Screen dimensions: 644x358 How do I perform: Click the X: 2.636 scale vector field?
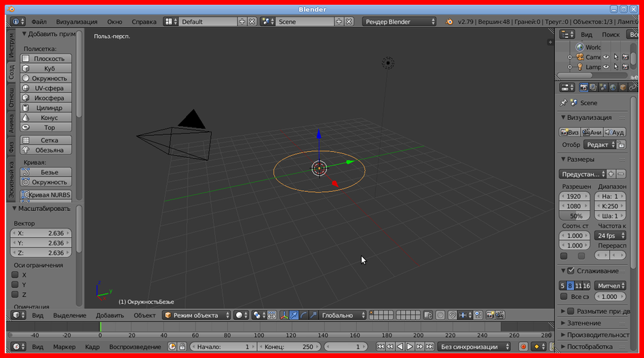pos(41,233)
